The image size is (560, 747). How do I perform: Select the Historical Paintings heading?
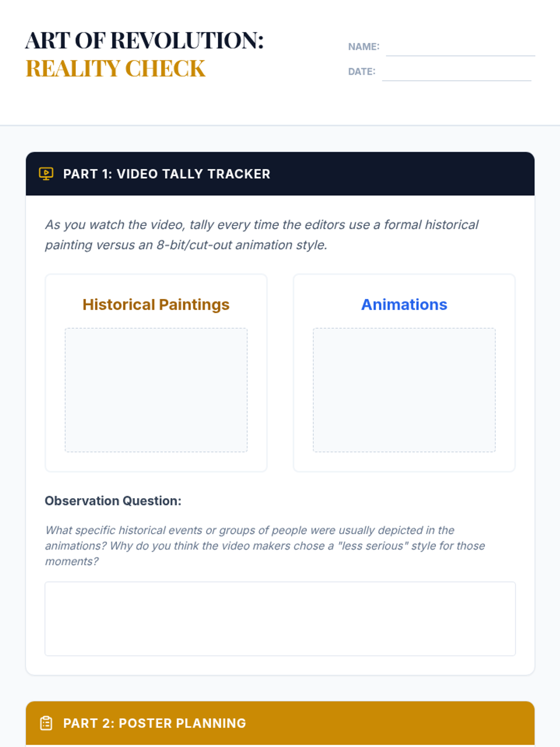click(156, 304)
